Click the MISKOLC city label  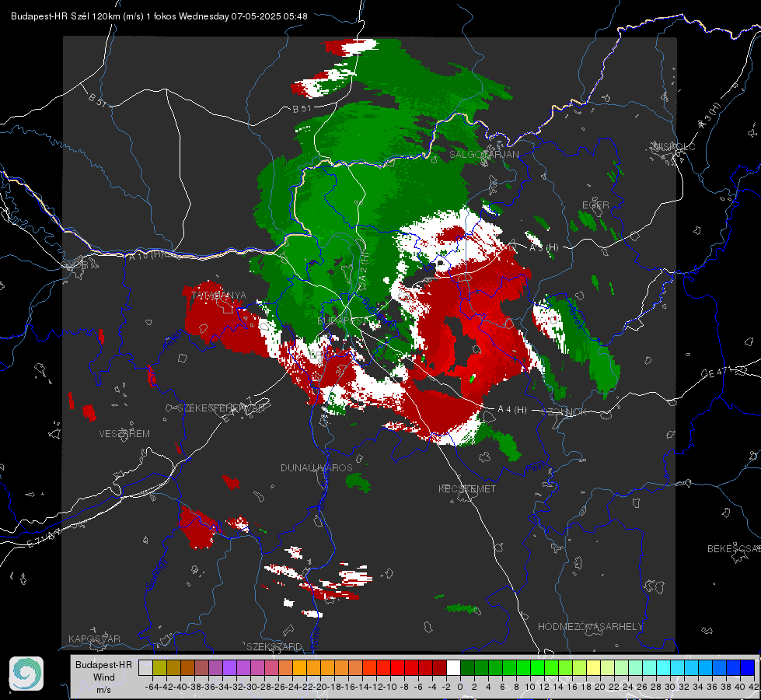(x=674, y=146)
